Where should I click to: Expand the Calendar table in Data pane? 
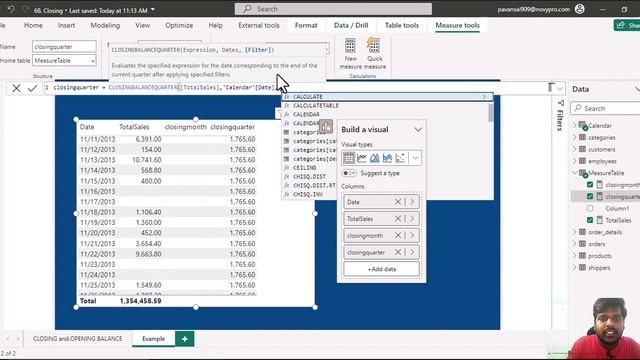pos(575,125)
